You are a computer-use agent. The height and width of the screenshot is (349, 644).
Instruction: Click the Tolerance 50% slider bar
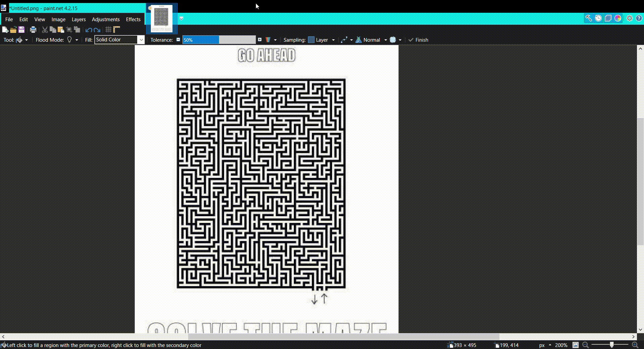(x=219, y=40)
